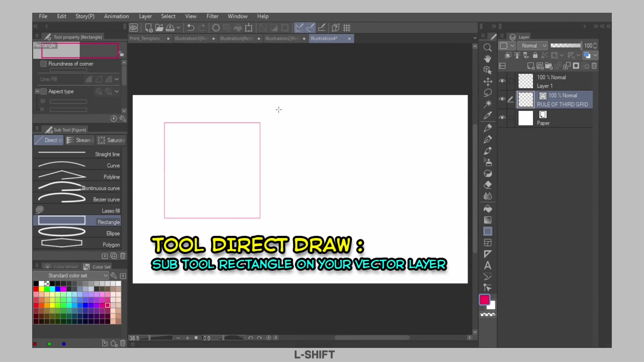Open the Filter menu
The height and width of the screenshot is (362, 644).
[x=212, y=16]
